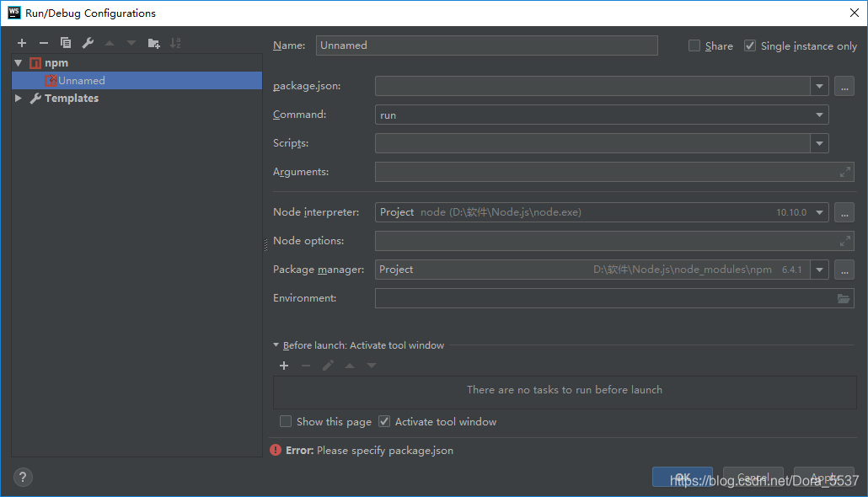Browse for package.json with ellipsis button
The width and height of the screenshot is (868, 497).
pyautogui.click(x=844, y=86)
